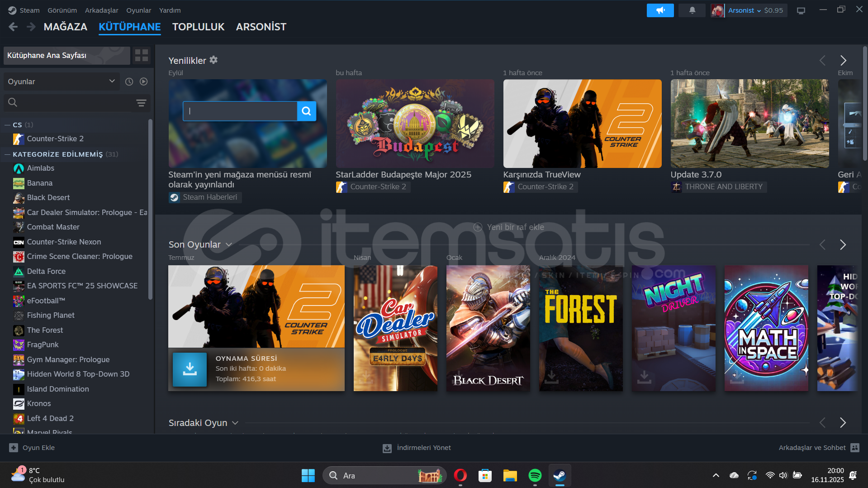Expand the Oyunlar dropdown
868x488 pixels.
(x=61, y=81)
